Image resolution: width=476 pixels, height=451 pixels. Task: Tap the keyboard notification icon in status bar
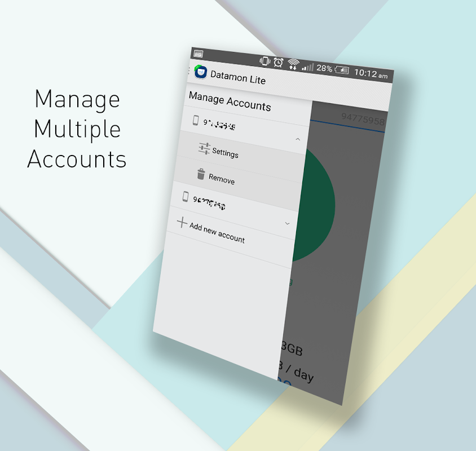pyautogui.click(x=198, y=54)
